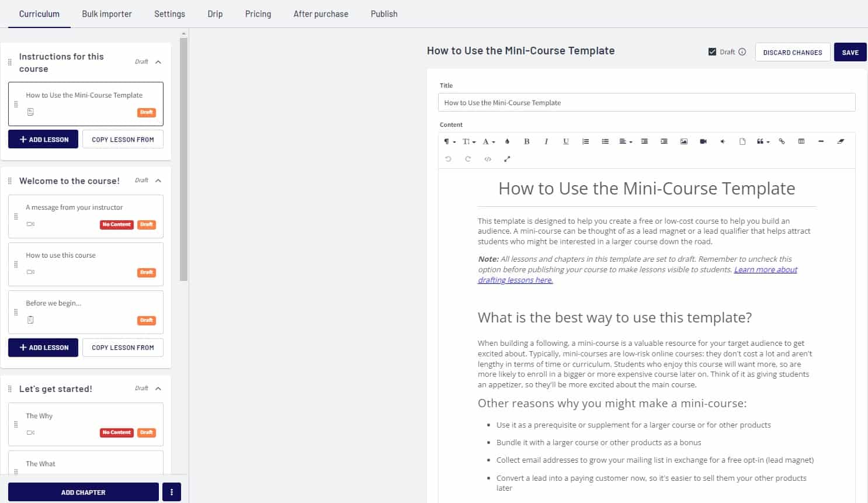Screen dimensions: 868x503
Task: Save the lesson
Action: click(850, 53)
